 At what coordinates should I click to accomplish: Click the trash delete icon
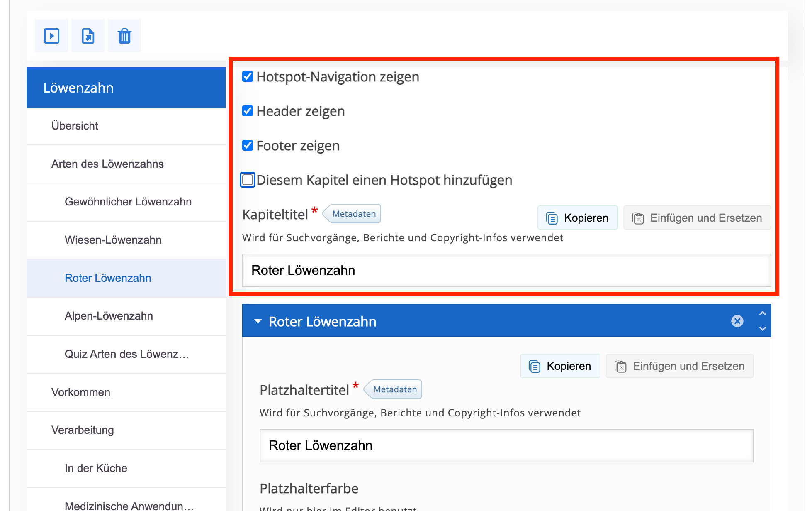(x=124, y=36)
